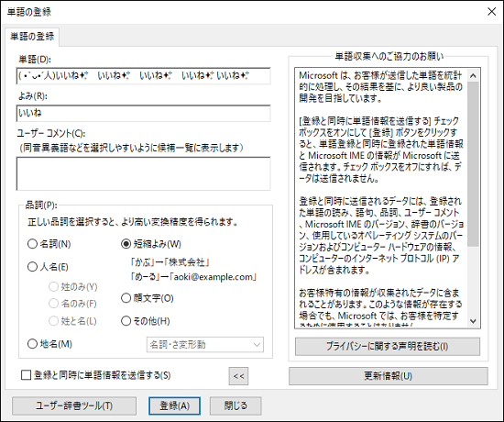This screenshot has width=504, height=422.
Task: Focus the よみ(R) input field
Action: (143, 114)
